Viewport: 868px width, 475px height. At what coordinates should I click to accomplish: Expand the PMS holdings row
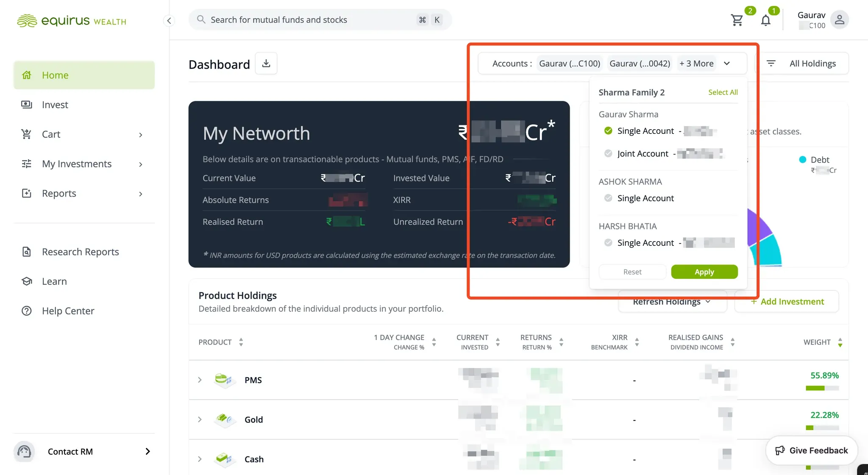click(x=200, y=380)
